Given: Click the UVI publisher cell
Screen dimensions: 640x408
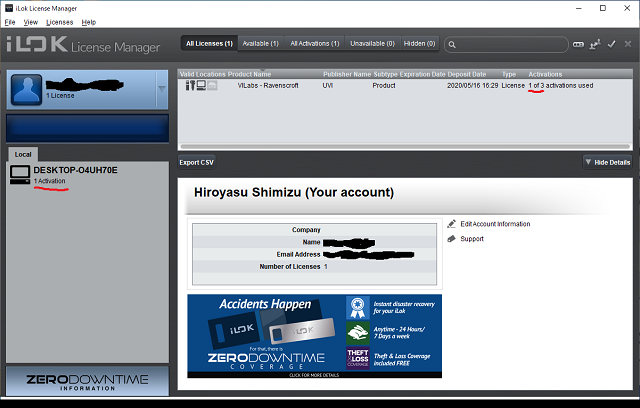Looking at the screenshot, I should click(x=328, y=85).
